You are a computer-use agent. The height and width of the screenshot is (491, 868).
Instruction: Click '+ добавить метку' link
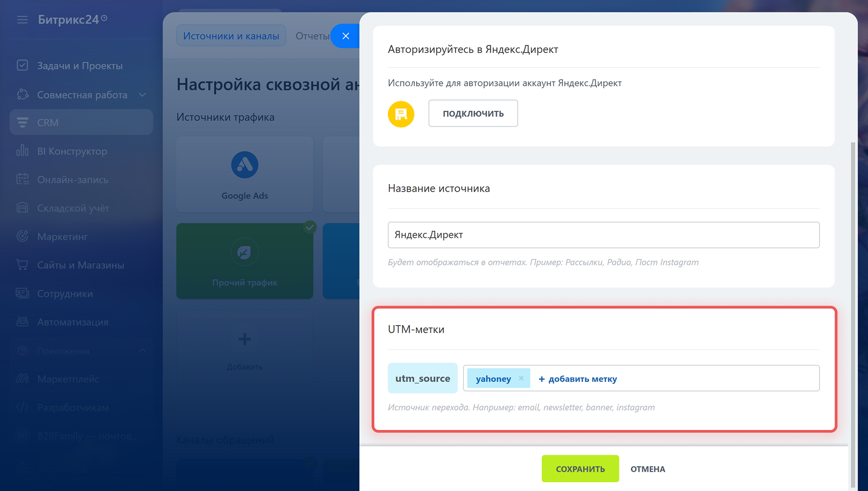577,379
